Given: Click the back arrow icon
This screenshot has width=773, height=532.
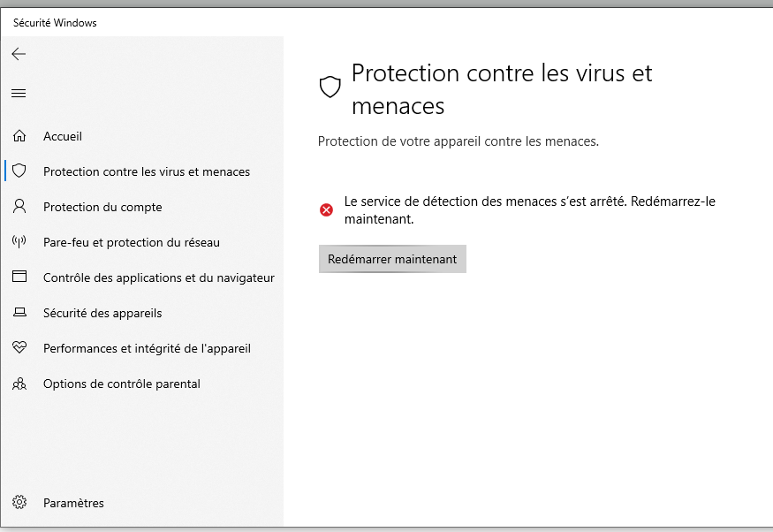Looking at the screenshot, I should [19, 54].
